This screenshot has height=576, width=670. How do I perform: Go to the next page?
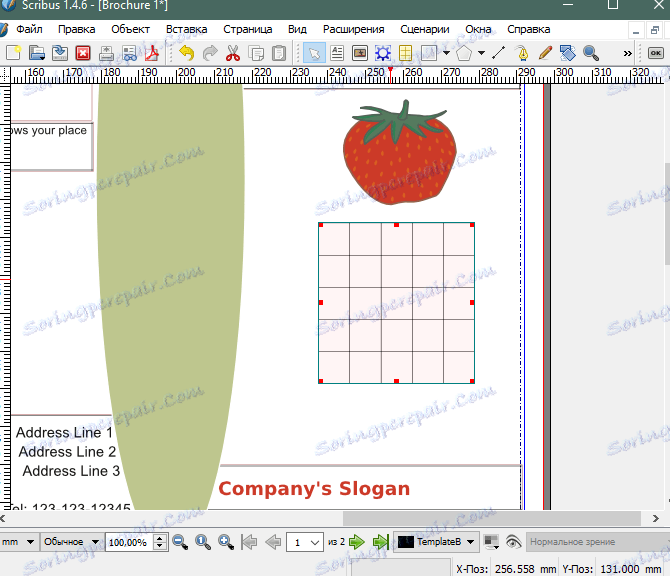(357, 542)
